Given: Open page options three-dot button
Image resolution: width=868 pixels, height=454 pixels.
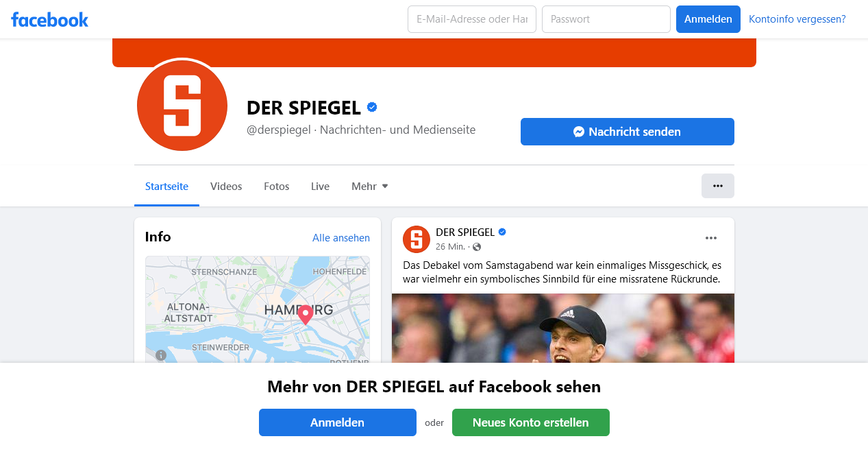Looking at the screenshot, I should (717, 186).
